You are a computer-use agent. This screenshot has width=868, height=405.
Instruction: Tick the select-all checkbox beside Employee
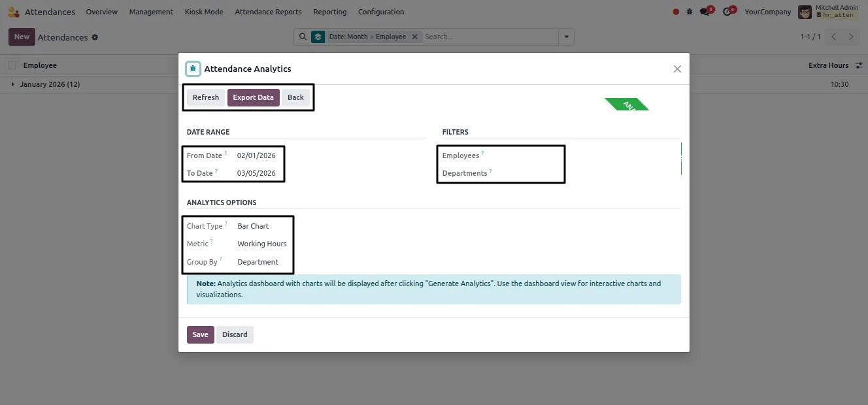12,65
